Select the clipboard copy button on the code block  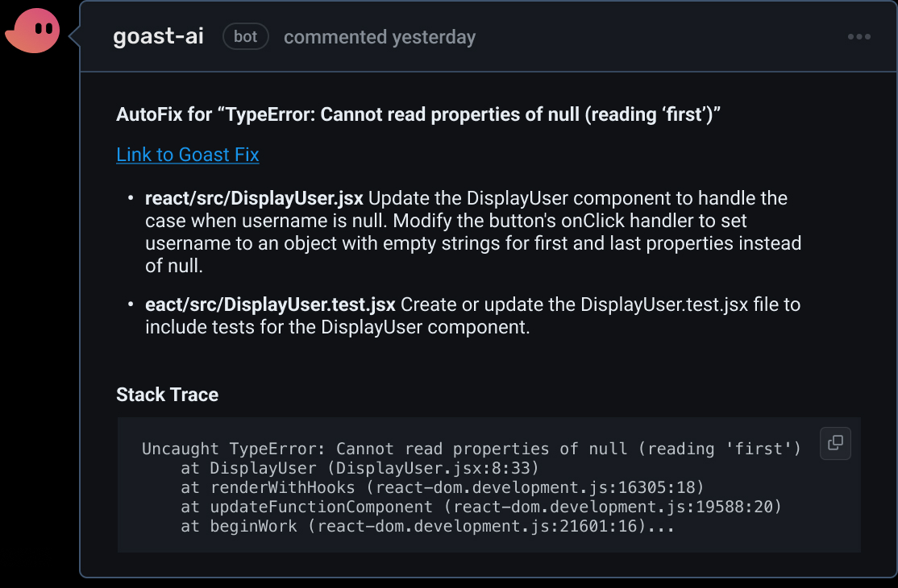tap(835, 443)
